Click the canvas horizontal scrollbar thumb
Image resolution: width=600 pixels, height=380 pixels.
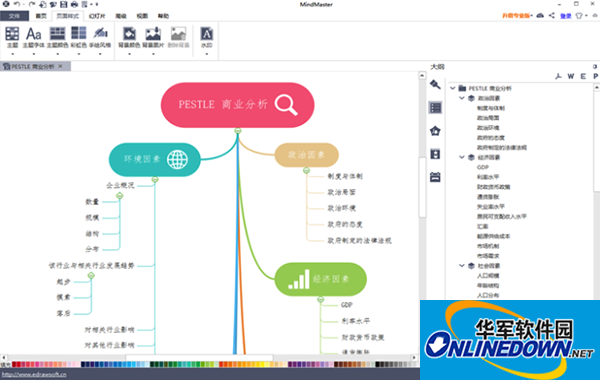[x=199, y=357]
